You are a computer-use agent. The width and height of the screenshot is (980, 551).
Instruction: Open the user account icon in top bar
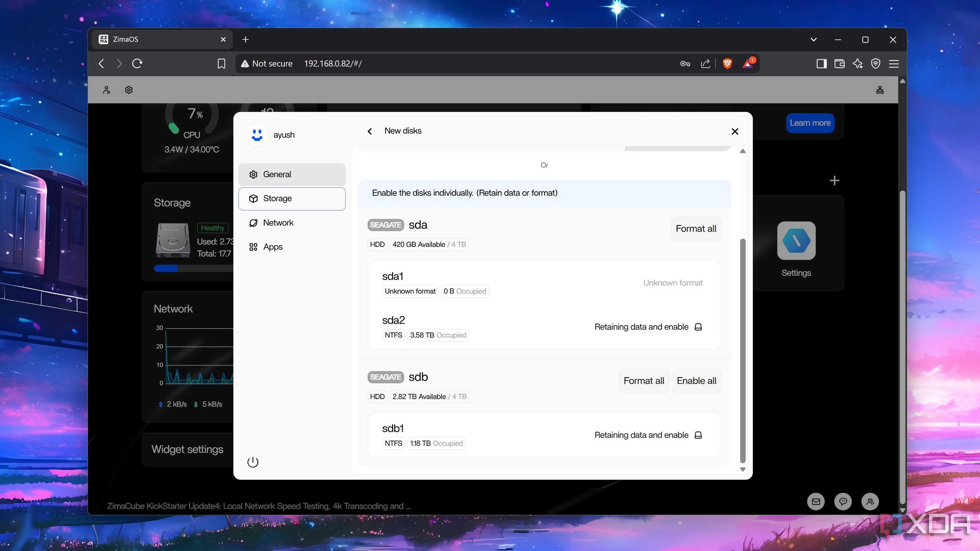[x=106, y=90]
